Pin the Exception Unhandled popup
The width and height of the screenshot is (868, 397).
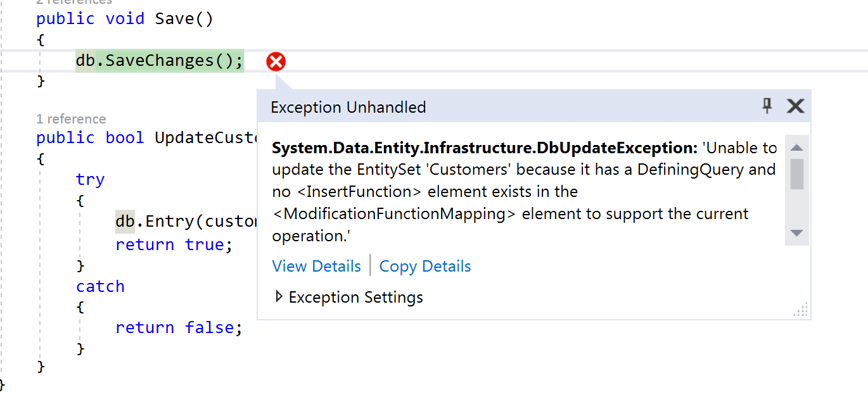767,106
